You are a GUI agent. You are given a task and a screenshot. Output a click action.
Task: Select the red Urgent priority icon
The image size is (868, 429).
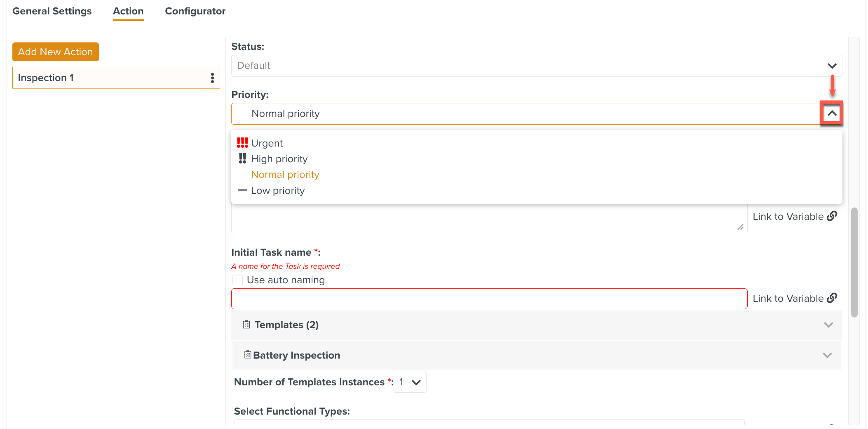click(x=242, y=142)
